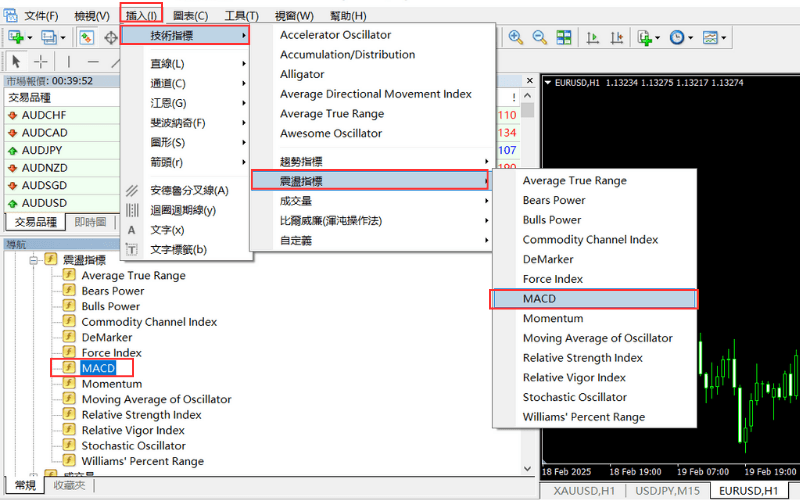Click the Data Window crosshair-circle icon
This screenshot has width=800, height=500.
pos(111,37)
